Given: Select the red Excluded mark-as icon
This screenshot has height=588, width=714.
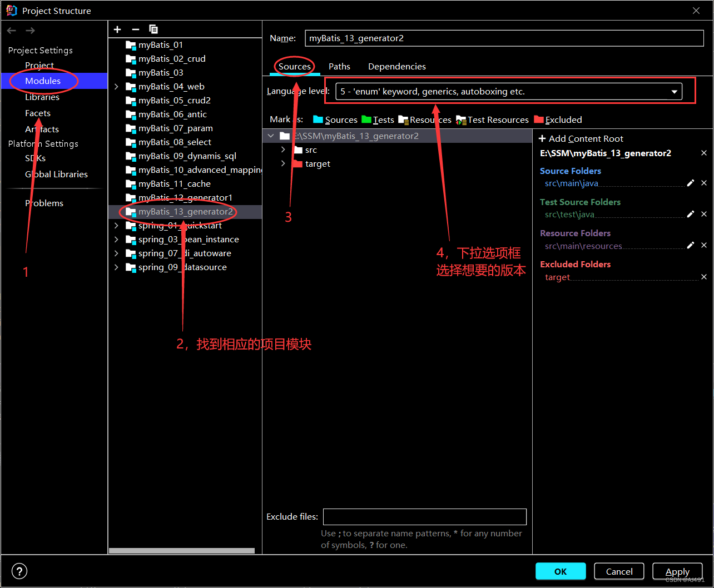Looking at the screenshot, I should click(538, 119).
